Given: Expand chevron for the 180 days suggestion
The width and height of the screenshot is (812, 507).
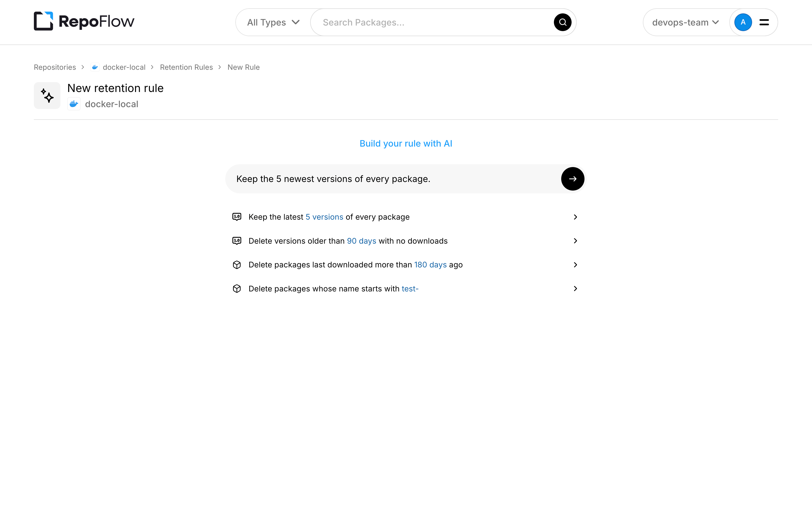Looking at the screenshot, I should [576, 265].
